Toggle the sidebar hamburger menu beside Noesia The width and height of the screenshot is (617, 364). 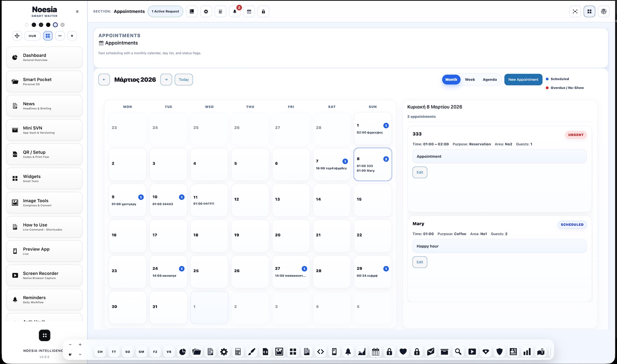[x=77, y=12]
